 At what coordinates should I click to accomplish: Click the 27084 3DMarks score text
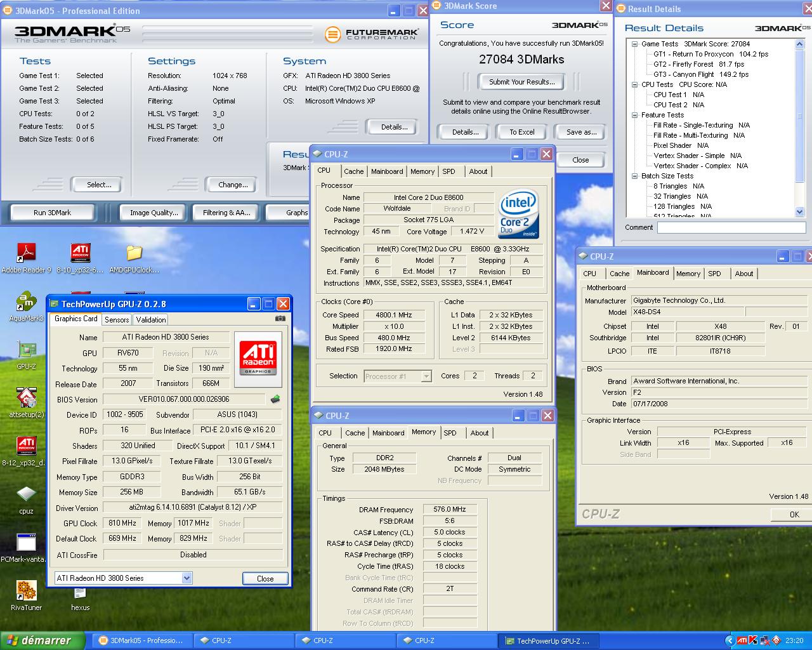(x=521, y=59)
